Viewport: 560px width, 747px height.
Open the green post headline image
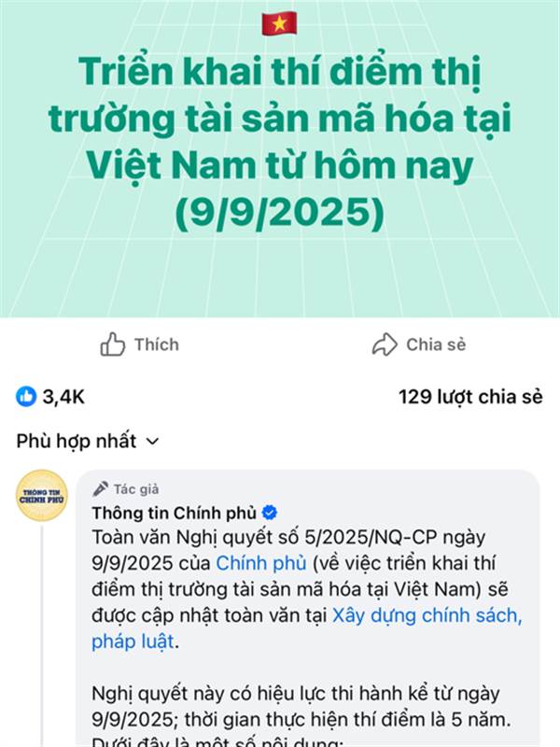click(x=280, y=158)
